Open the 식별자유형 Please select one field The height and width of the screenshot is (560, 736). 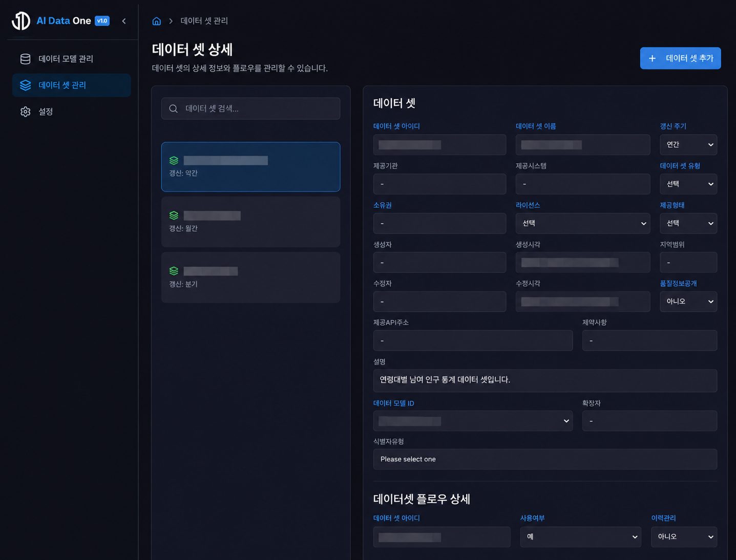[x=545, y=459]
